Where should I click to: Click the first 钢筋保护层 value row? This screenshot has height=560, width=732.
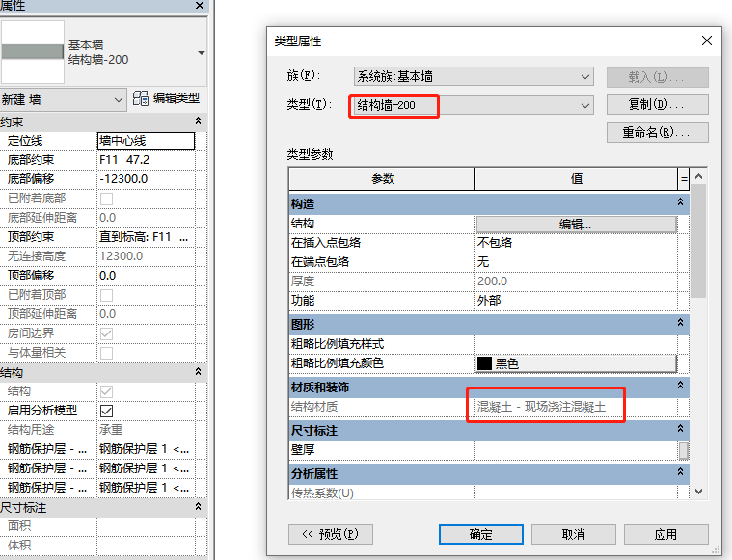[x=146, y=449]
